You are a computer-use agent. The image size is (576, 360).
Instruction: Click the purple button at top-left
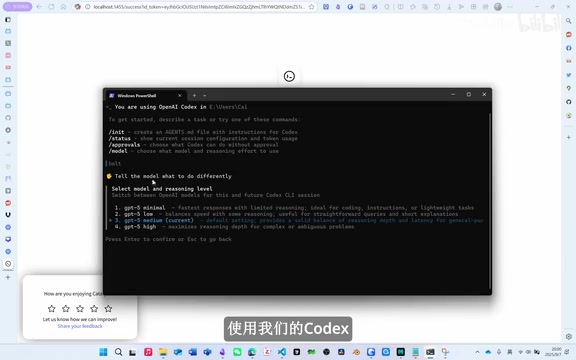pyautogui.click(x=17, y=7)
